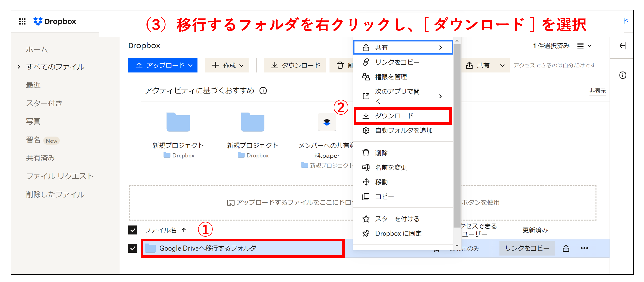Click the ファイル名 column header
644x282 pixels.
(161, 230)
